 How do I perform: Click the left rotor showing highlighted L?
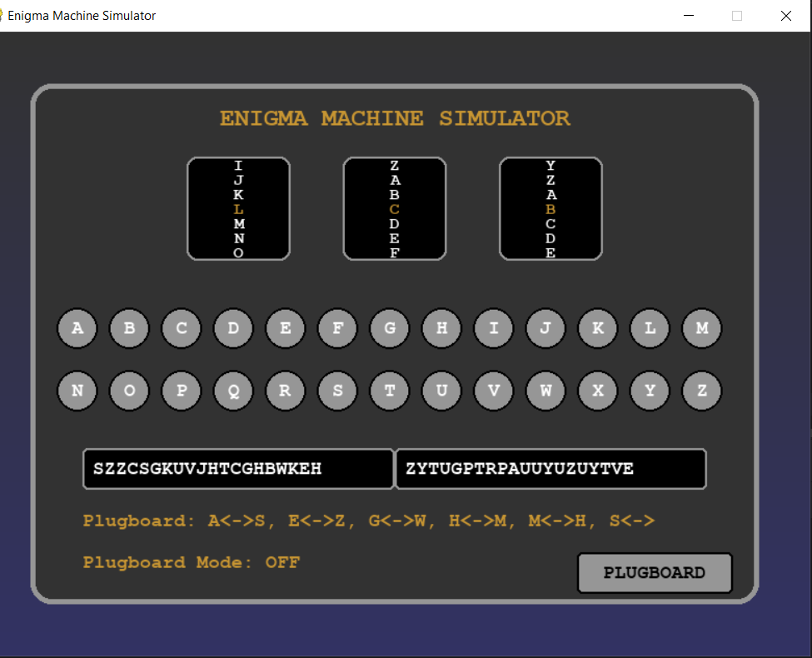tap(239, 208)
